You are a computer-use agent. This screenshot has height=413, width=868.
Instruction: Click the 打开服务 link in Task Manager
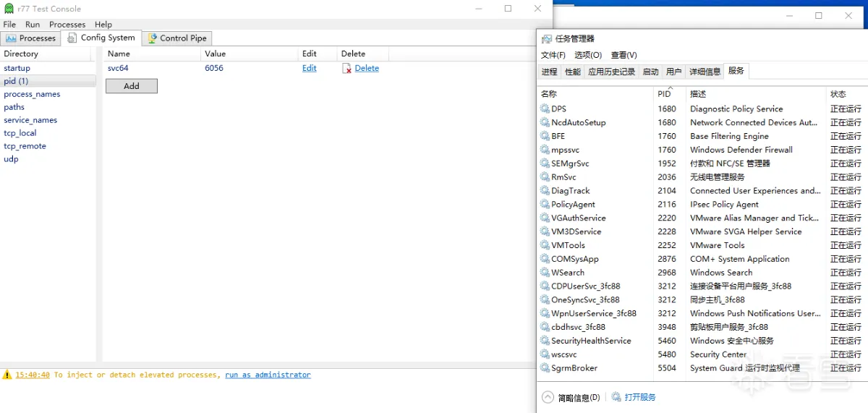(640, 397)
